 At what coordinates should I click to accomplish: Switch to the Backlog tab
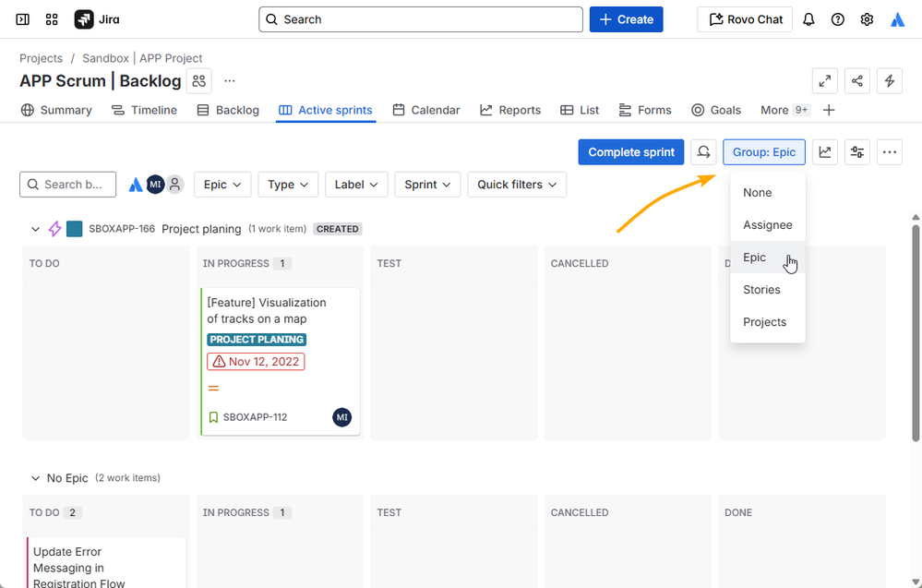[228, 110]
